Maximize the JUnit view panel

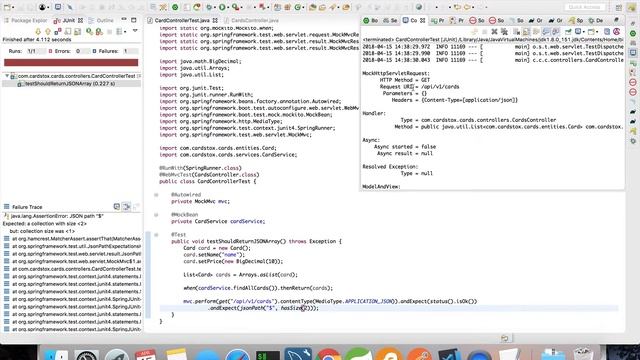[133, 20]
